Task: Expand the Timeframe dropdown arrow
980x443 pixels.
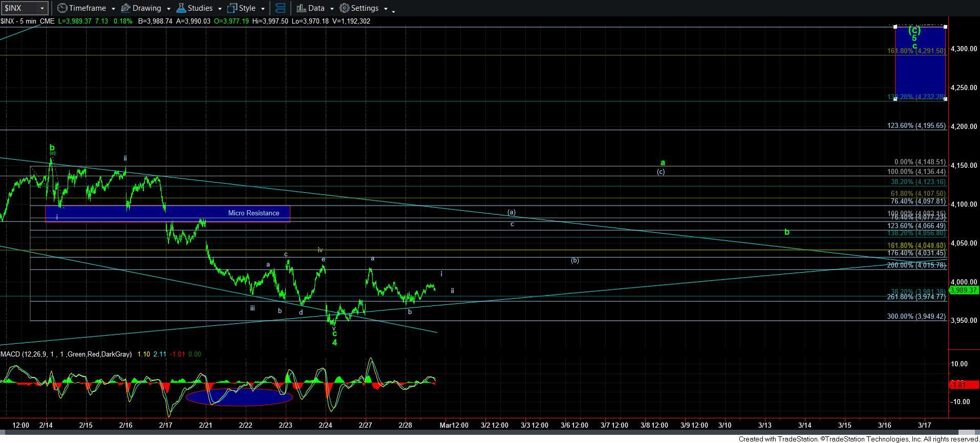Action: 113,9
